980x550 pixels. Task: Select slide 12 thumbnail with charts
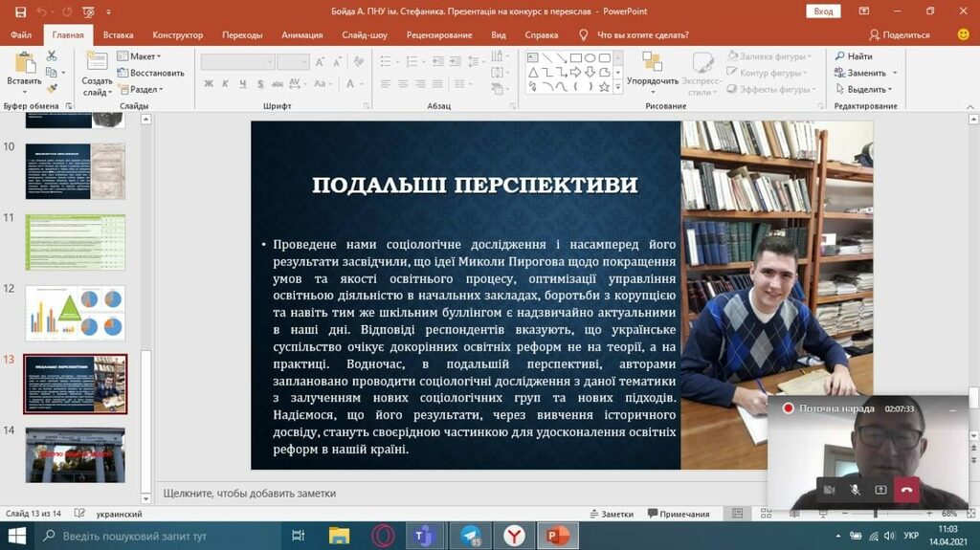pyautogui.click(x=75, y=313)
